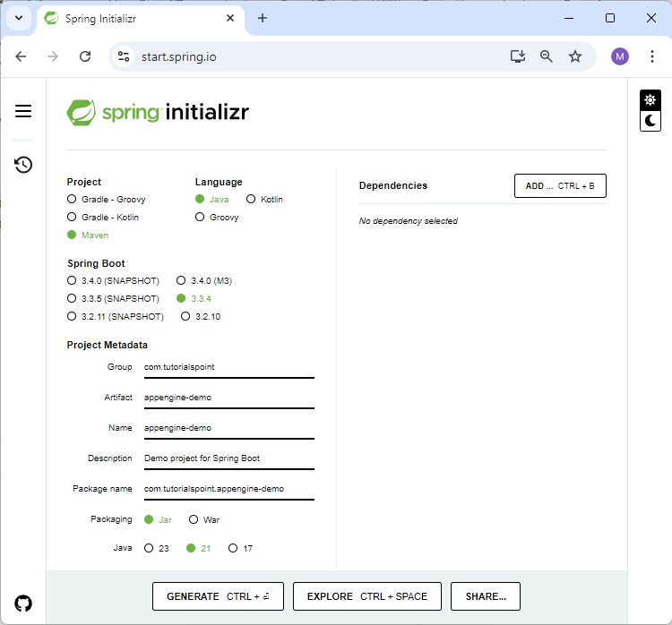Screen dimensions: 672x625
Task: Go forward using browser forward arrow
Action: (53, 56)
